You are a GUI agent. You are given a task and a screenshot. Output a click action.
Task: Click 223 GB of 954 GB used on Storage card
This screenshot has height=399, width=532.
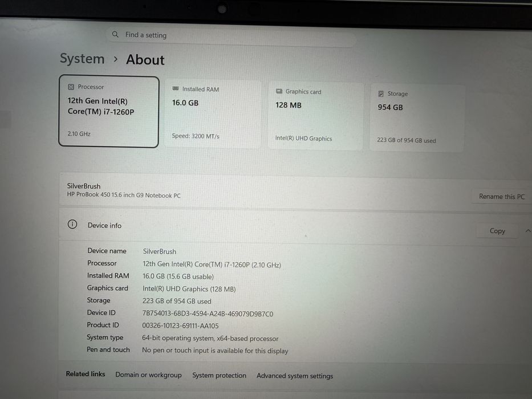[x=406, y=140]
